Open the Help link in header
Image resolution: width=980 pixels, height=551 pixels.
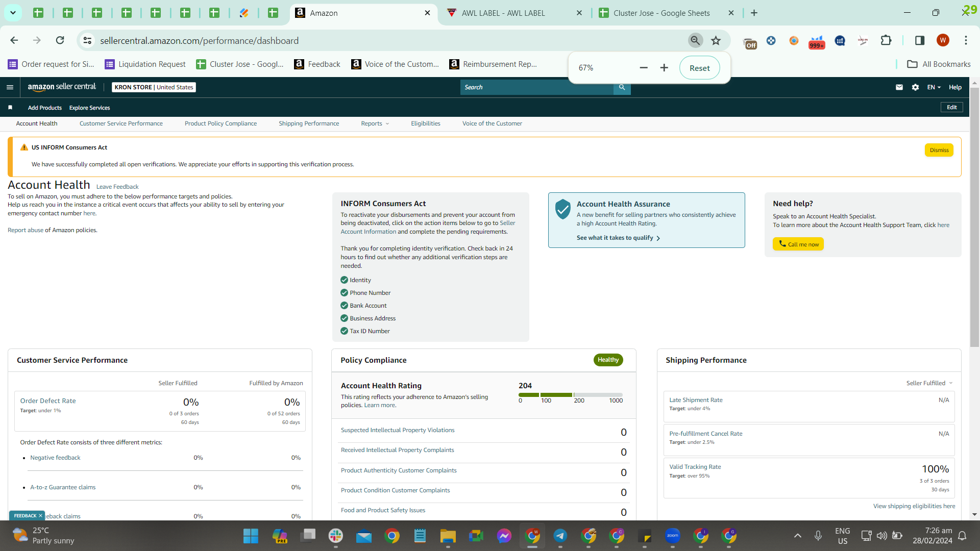point(955,87)
